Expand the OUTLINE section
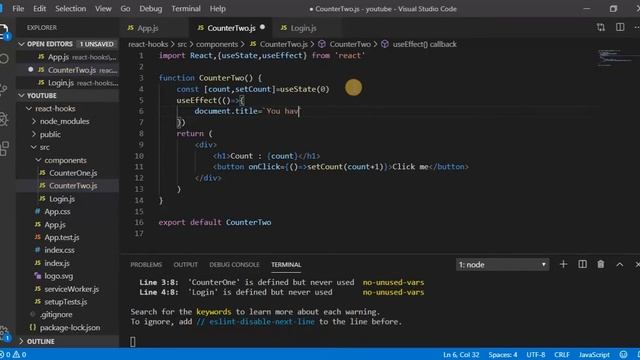 coord(22,341)
